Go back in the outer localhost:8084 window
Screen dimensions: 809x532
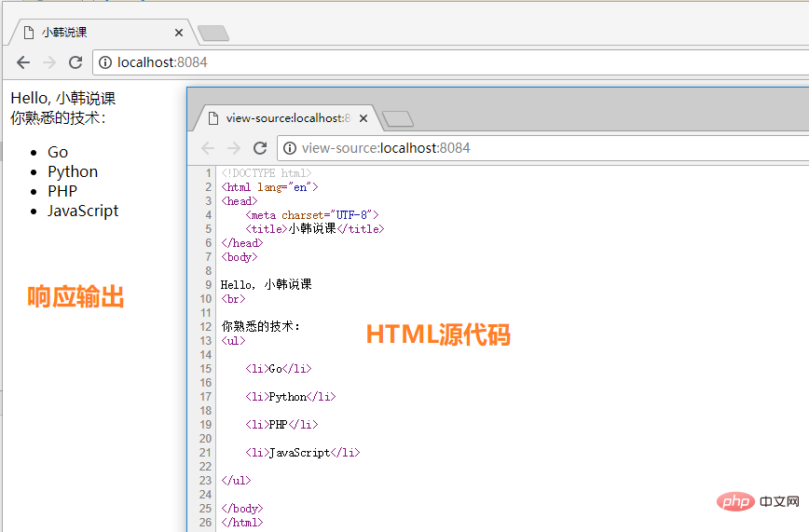(x=23, y=62)
